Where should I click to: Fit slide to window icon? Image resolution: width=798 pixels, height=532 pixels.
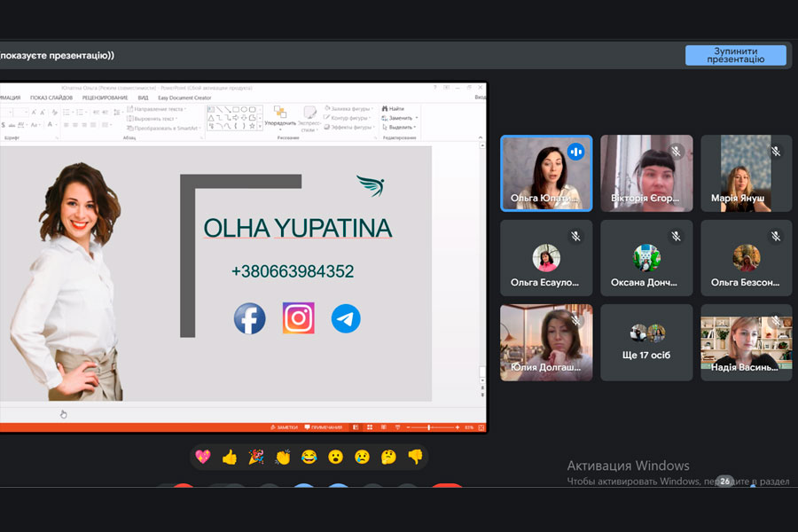[481, 427]
